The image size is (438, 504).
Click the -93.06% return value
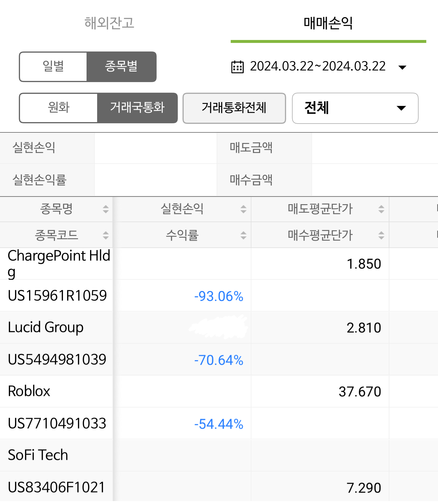[x=219, y=296]
